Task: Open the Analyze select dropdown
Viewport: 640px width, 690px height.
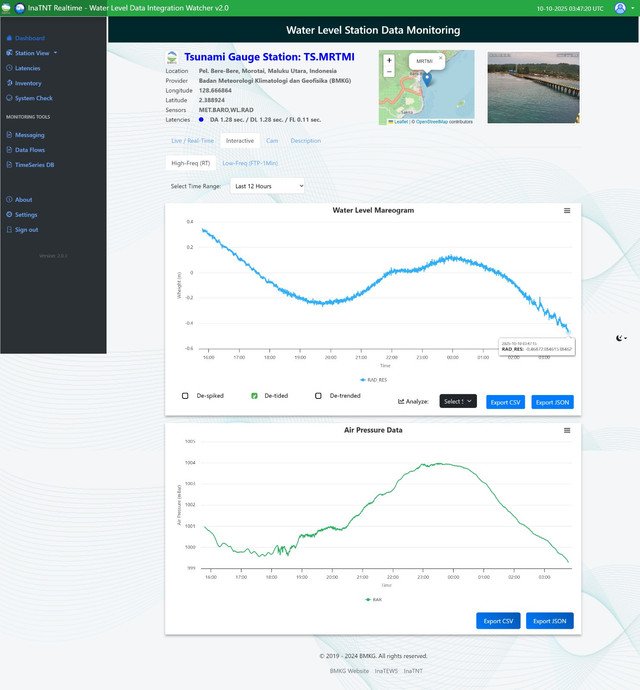Action: point(457,401)
